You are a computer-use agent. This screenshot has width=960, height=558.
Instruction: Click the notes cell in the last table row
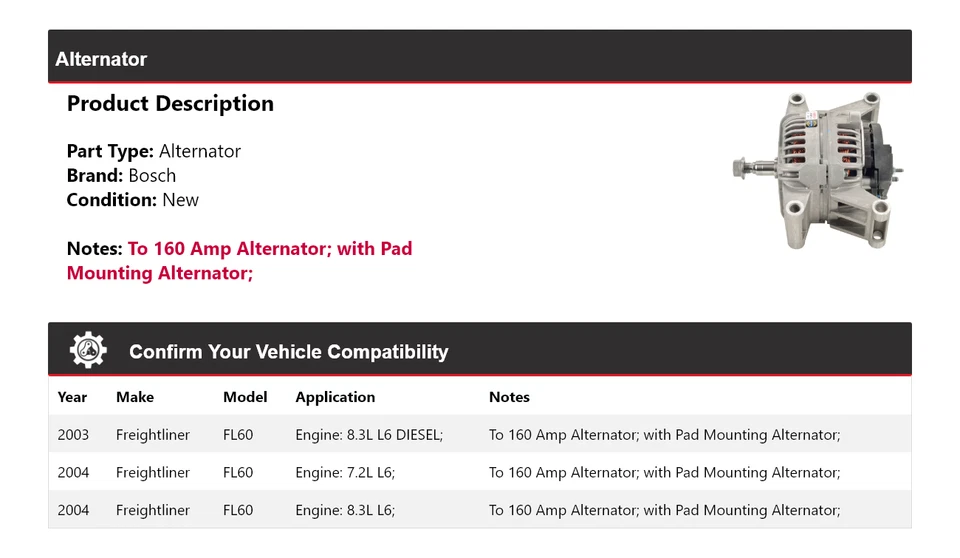click(x=664, y=510)
